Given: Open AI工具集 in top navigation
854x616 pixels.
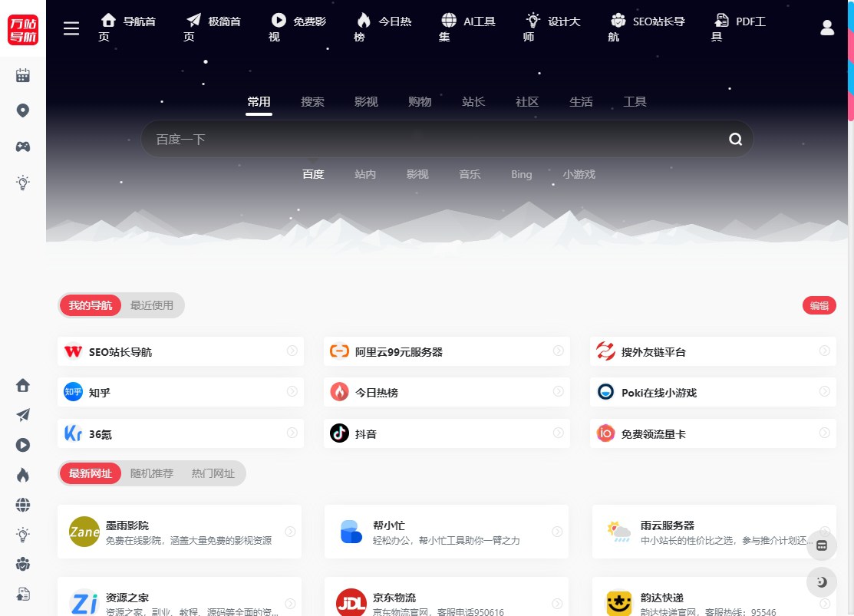Looking at the screenshot, I should click(x=467, y=28).
